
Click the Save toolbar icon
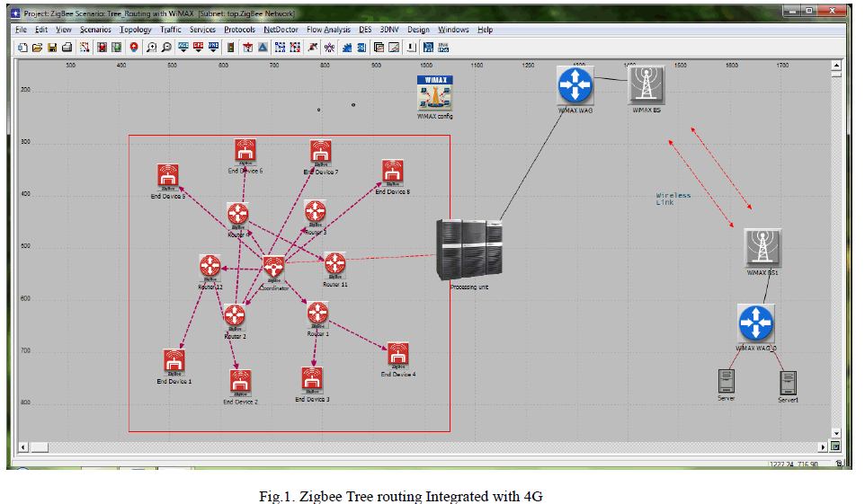pyautogui.click(x=52, y=47)
